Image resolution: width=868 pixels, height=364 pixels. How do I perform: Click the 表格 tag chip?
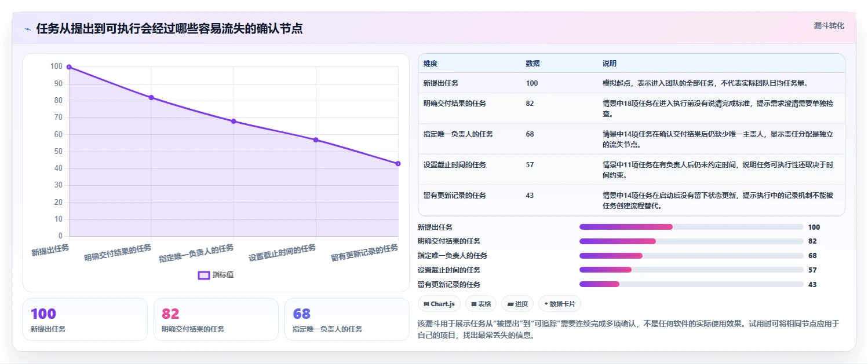click(481, 304)
